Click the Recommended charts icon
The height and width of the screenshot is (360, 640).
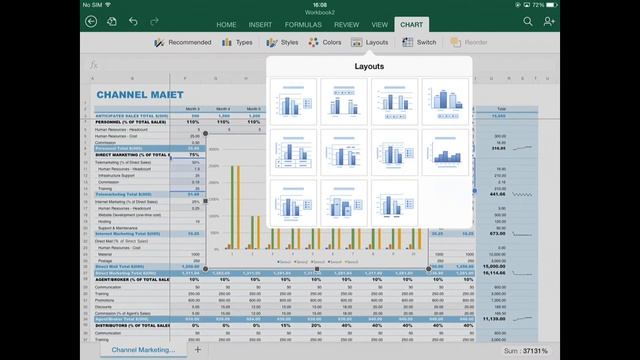pos(159,42)
